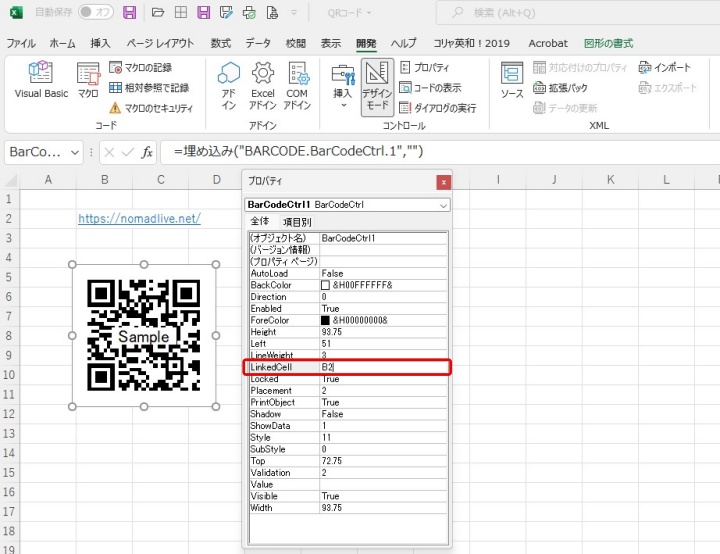The height and width of the screenshot is (554, 720).
Task: Open the Help (ヘルプ) tab
Action: coord(403,43)
